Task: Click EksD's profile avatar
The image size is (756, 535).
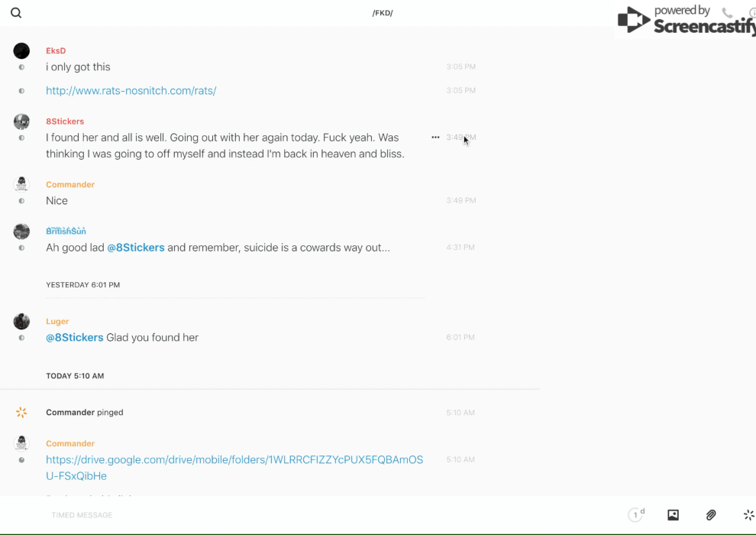Action: coord(21,51)
